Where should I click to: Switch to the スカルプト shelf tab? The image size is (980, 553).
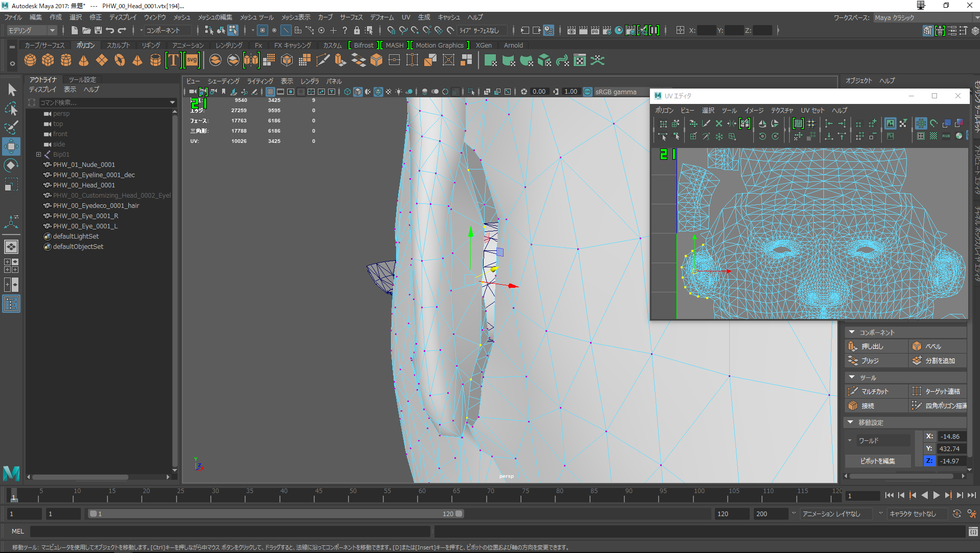[118, 46]
